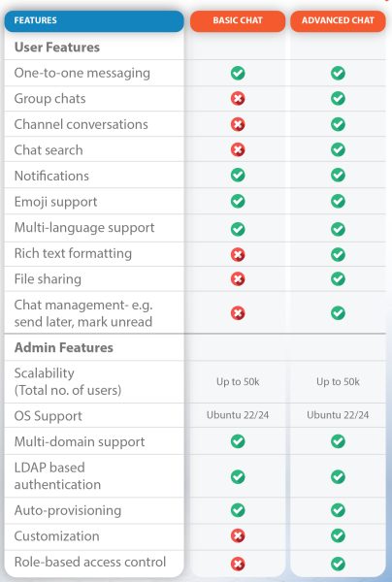392x582 pixels.
Task: Click the Basic Chat checkmark for One-to-one messaging
Action: click(x=238, y=73)
